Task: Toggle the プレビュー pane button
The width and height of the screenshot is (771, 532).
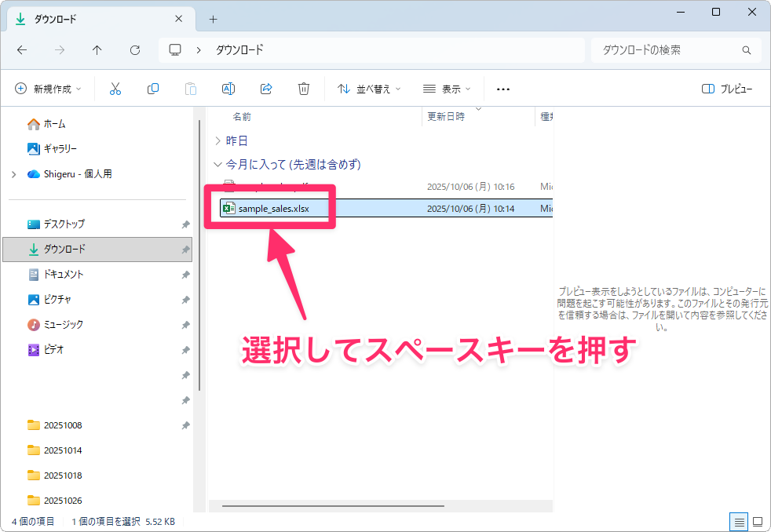Action: 727,89
